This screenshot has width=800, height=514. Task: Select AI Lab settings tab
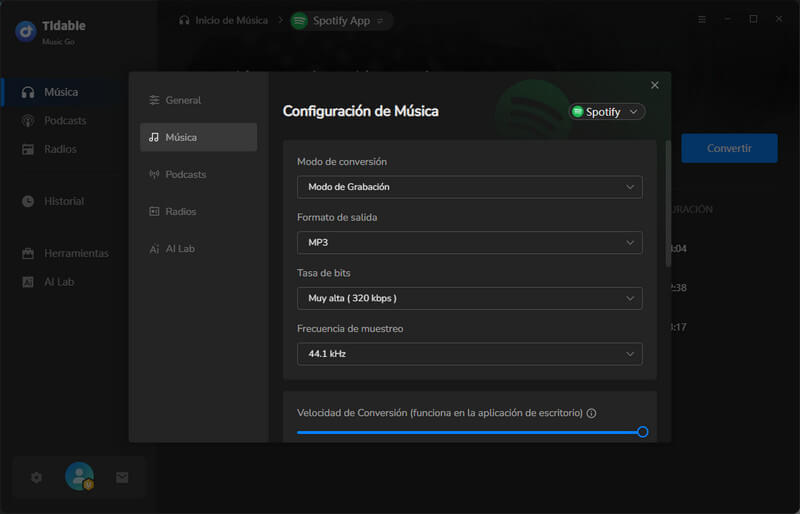coord(198,249)
